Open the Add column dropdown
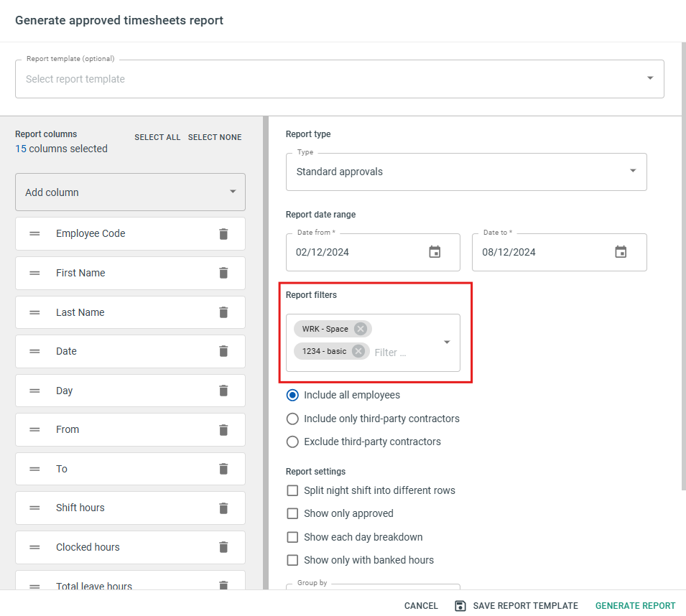The width and height of the screenshot is (686, 616). point(130,192)
